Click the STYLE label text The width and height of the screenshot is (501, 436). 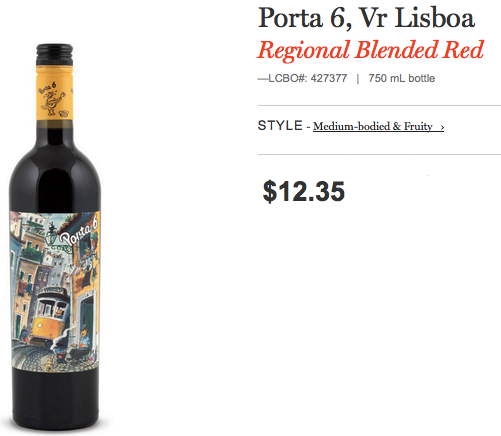(x=280, y=126)
